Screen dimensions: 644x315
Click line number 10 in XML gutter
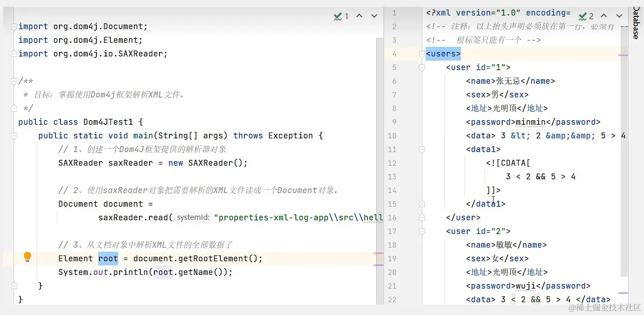click(x=392, y=136)
